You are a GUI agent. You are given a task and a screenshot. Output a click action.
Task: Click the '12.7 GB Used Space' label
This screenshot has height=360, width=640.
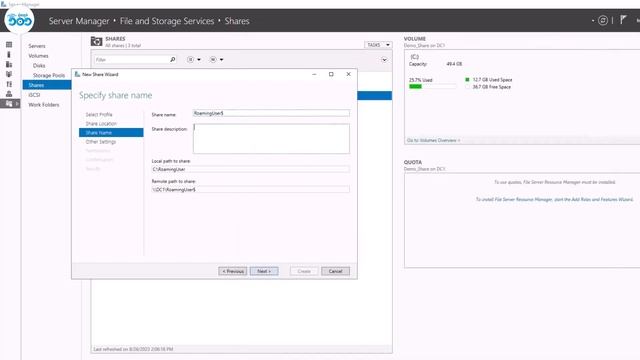(x=492, y=80)
